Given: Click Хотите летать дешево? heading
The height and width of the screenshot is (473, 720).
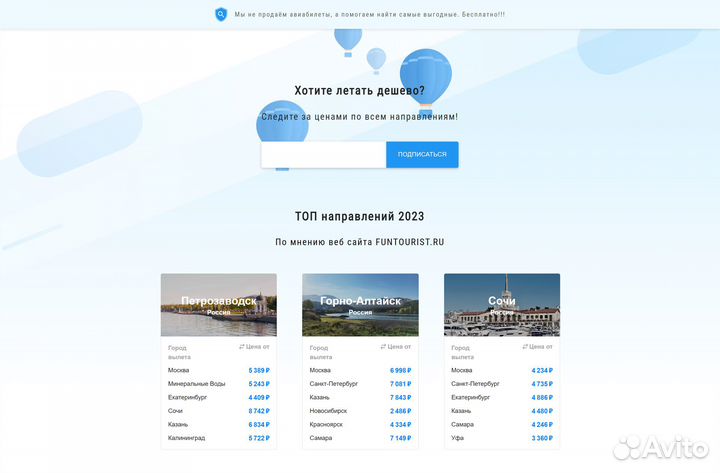Looking at the screenshot, I should pyautogui.click(x=360, y=90).
